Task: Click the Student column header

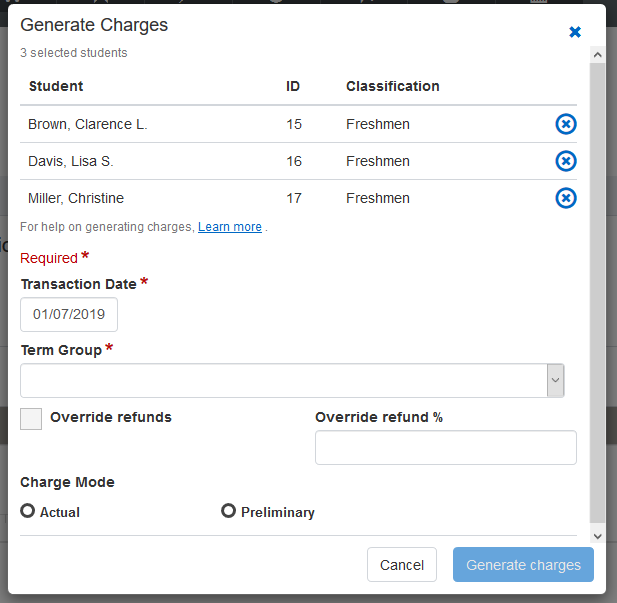Action: (56, 86)
